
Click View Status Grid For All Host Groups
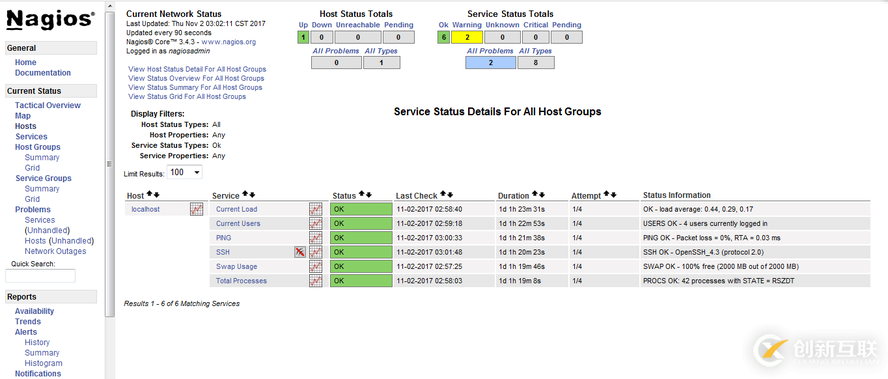pyautogui.click(x=187, y=96)
